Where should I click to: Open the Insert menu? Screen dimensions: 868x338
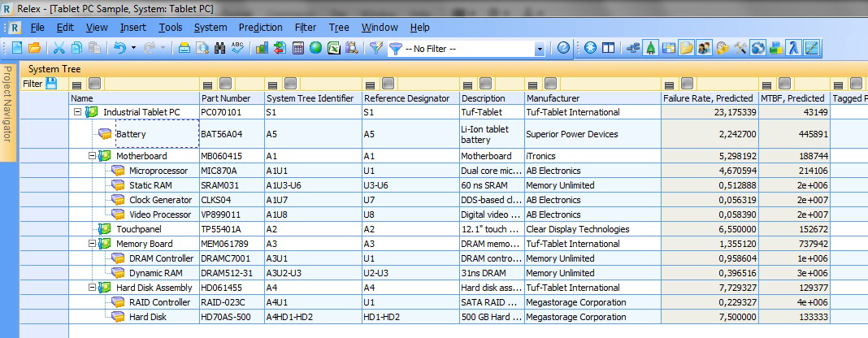click(x=132, y=27)
